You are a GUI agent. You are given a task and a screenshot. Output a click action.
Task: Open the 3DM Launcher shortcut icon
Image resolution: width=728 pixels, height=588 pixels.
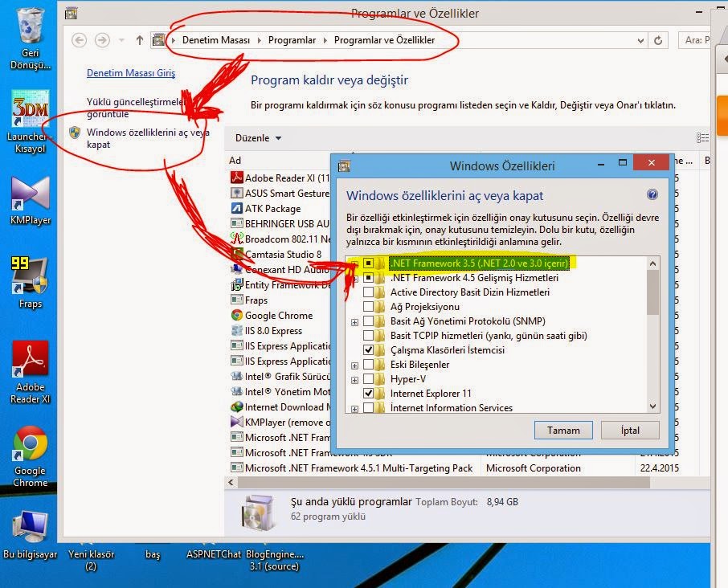coord(31,108)
